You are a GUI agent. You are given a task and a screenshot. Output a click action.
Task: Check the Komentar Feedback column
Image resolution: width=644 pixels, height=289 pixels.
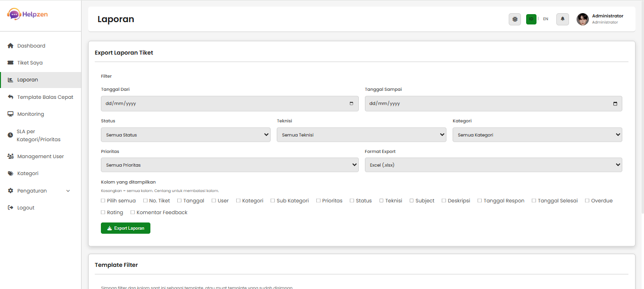133,212
